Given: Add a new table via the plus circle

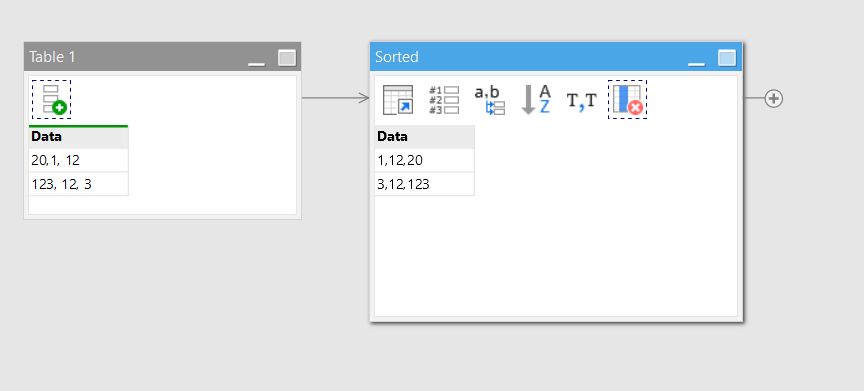Looking at the screenshot, I should pos(774,99).
